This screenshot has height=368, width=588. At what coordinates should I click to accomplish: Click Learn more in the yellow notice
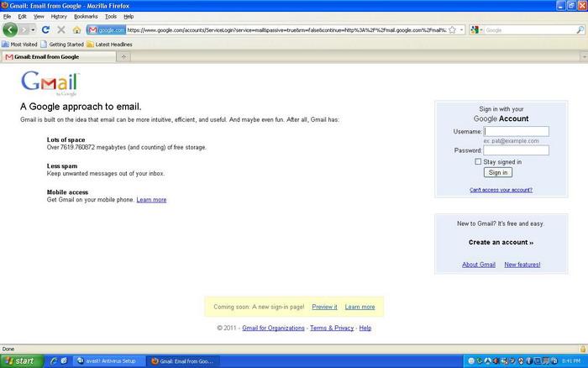[360, 307]
